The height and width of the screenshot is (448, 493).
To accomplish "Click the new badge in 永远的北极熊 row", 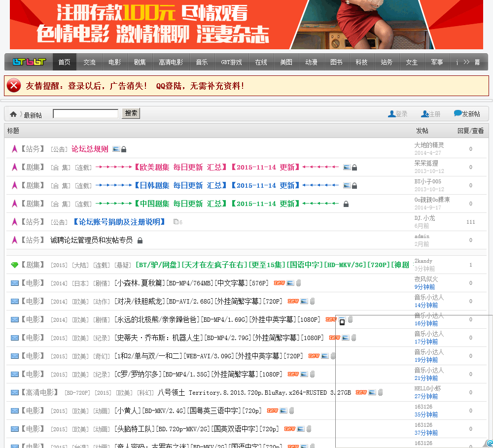I will point(331,319).
